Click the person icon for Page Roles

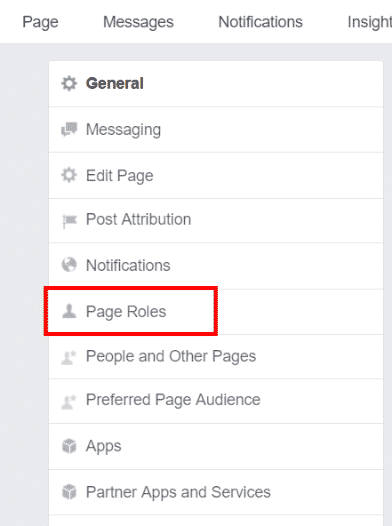[x=69, y=311]
